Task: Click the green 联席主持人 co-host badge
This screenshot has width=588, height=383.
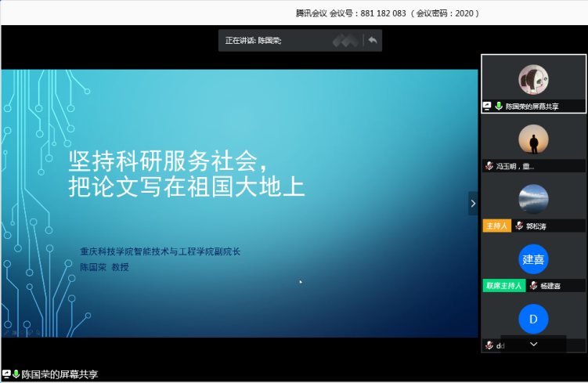Action: click(x=504, y=286)
